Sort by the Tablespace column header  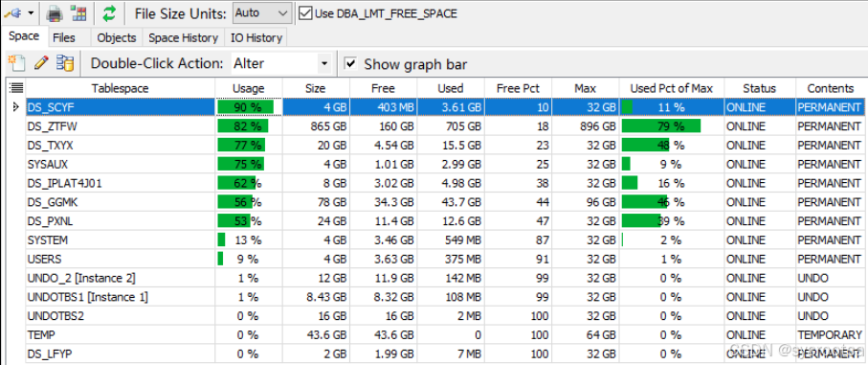[x=121, y=88]
